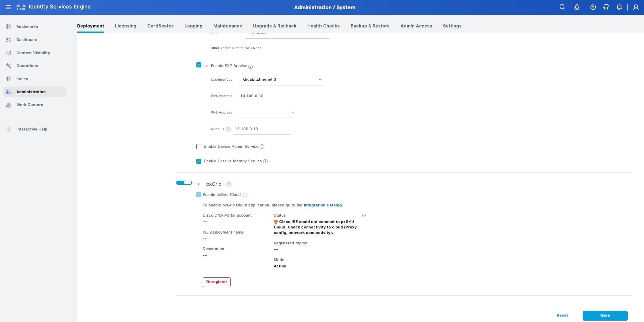Show info for Enable Device Admin Service

tap(262, 147)
